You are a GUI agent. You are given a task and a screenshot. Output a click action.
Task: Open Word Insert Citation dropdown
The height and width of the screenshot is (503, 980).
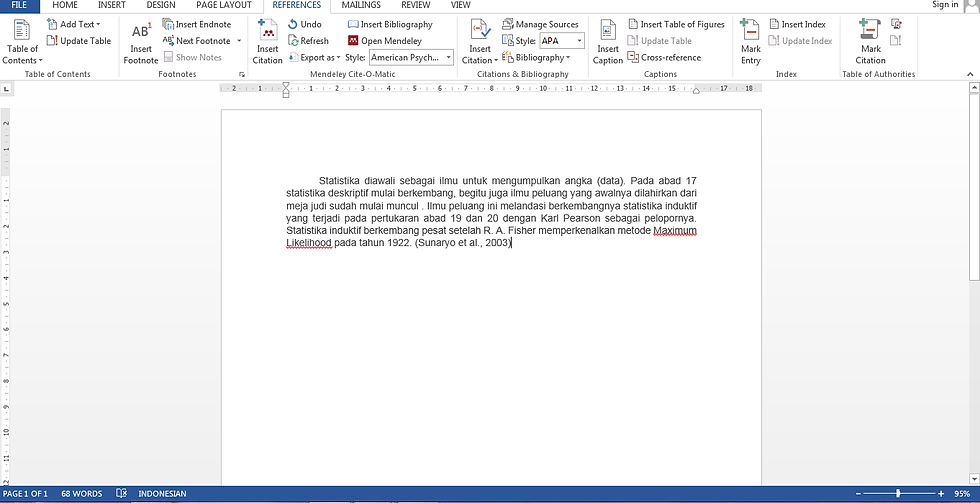(480, 42)
